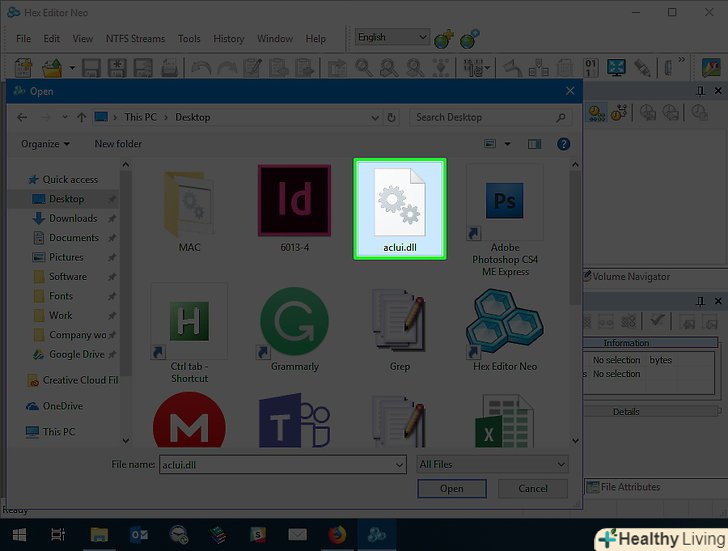
Task: Click the colorful icon at toolbar end
Action: (x=711, y=68)
